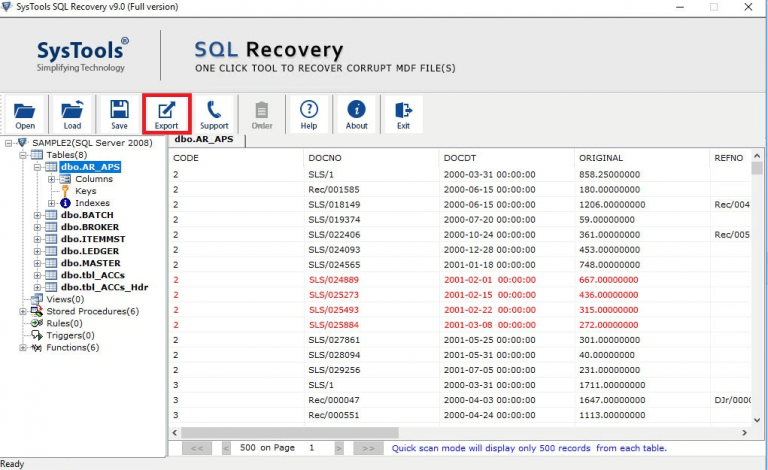The height and width of the screenshot is (470, 768).
Task: Click the horizontal scrollbar left arrow
Action: 175,433
